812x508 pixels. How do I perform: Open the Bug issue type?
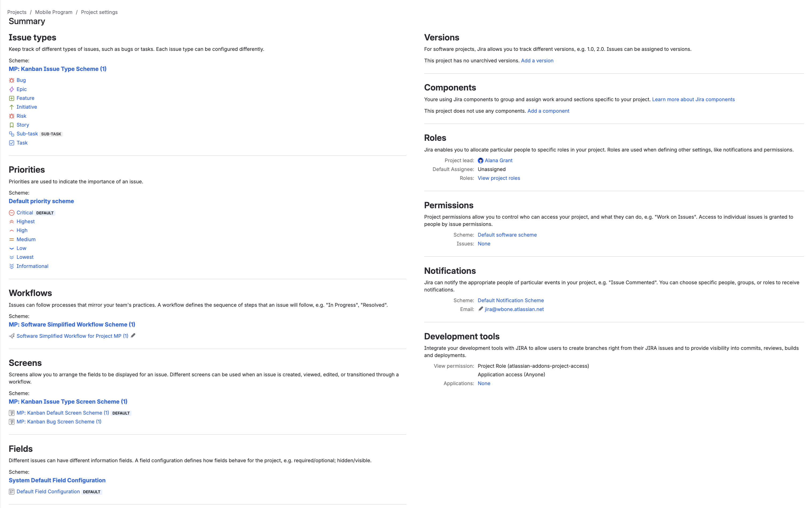point(21,80)
